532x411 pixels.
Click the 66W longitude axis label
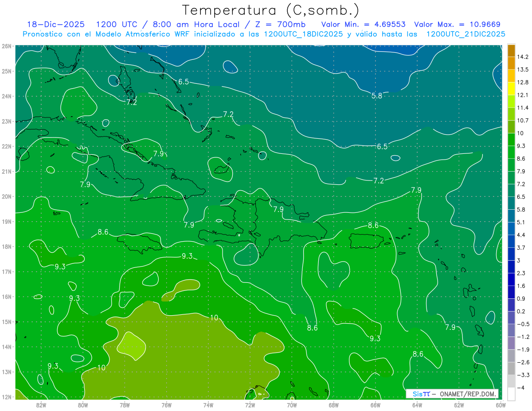376,405
